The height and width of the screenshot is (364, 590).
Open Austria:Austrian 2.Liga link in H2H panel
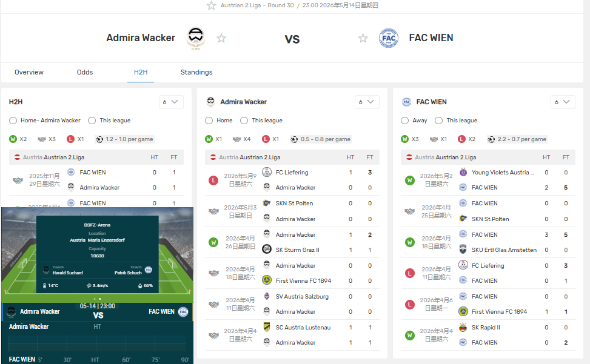53,157
